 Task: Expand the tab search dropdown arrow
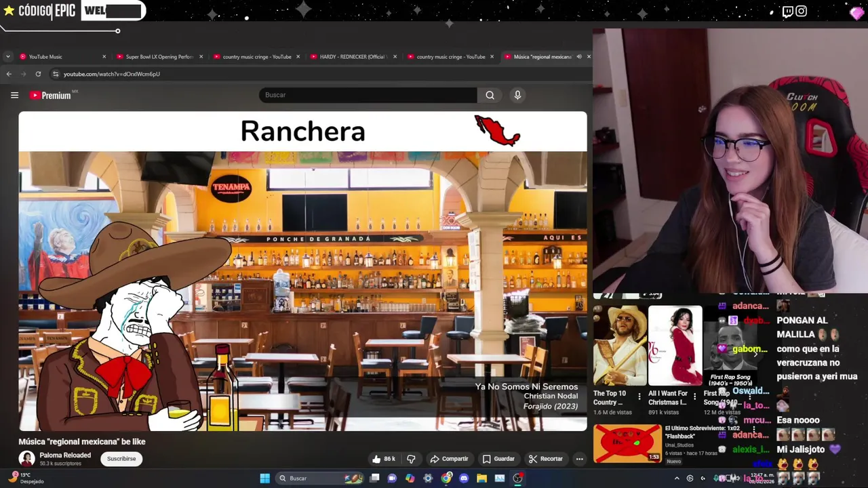tap(7, 57)
